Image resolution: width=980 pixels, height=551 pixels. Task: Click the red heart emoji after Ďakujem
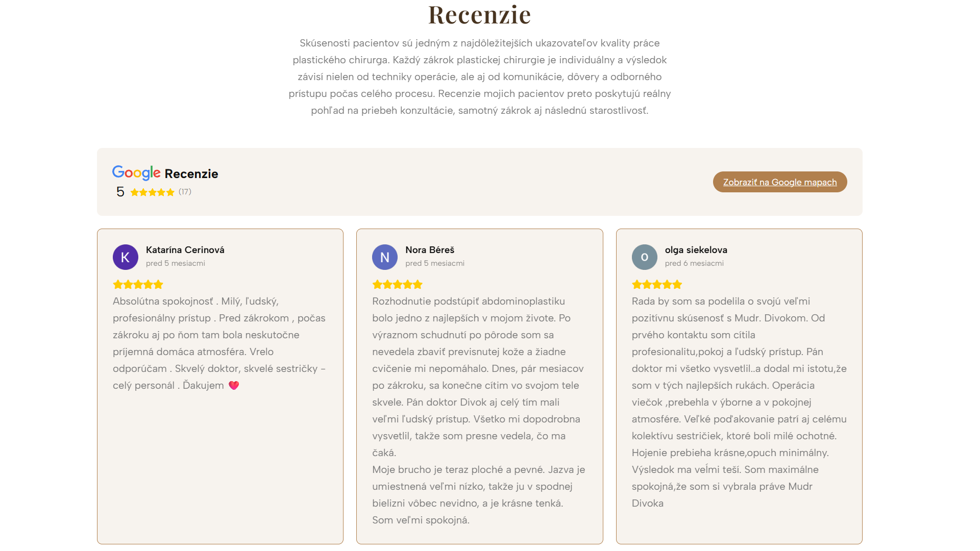[x=234, y=385]
